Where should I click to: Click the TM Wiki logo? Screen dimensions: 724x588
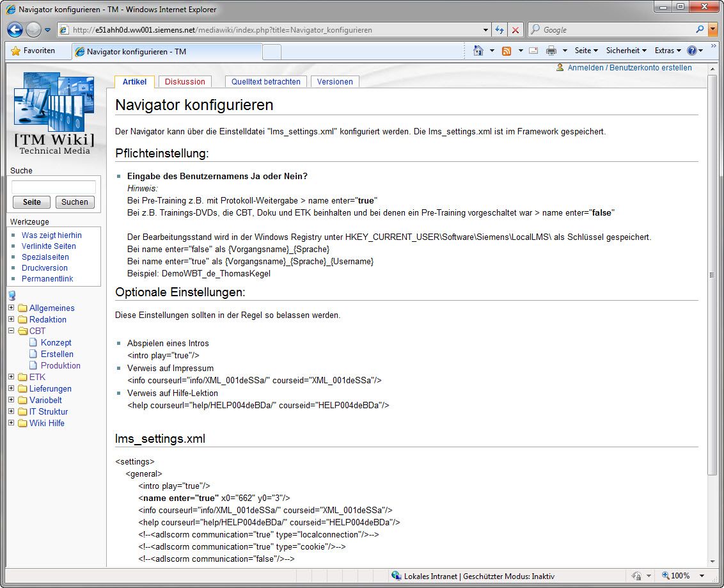click(x=54, y=114)
